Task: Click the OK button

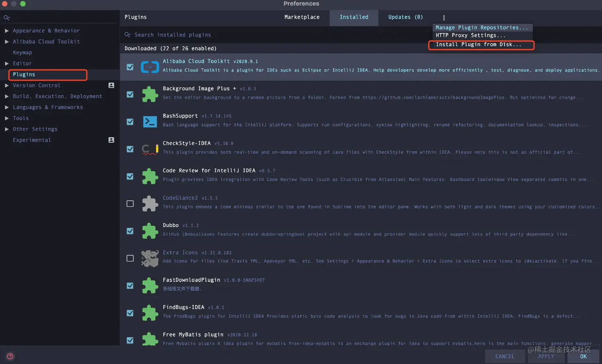Action: (583, 356)
